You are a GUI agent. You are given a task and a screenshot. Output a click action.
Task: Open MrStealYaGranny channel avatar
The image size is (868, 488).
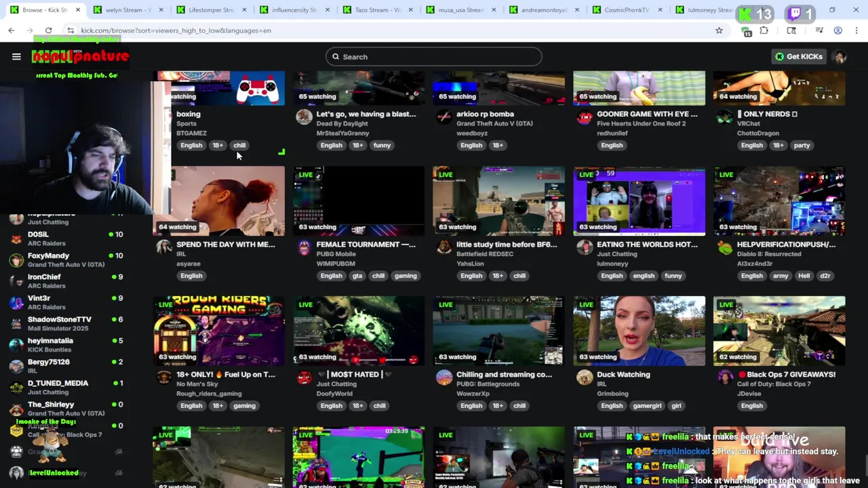pos(304,117)
